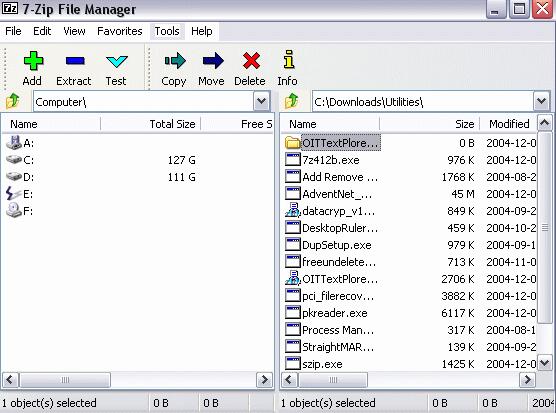
Task: Sort right panel by Modified column
Action: coord(508,124)
